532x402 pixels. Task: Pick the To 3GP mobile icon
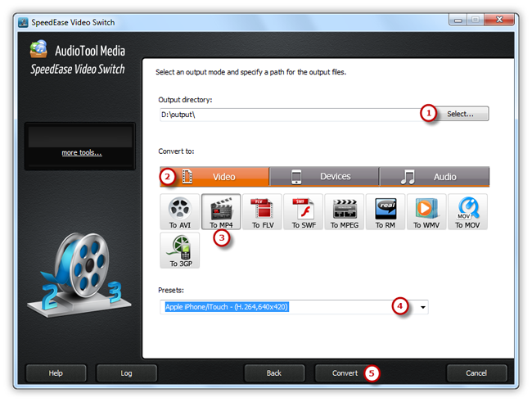(x=180, y=251)
